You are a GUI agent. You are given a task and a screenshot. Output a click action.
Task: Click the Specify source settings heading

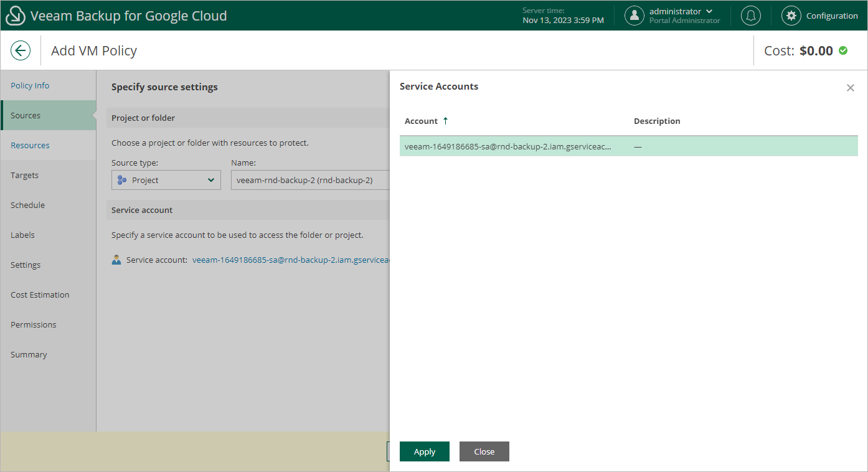point(164,87)
